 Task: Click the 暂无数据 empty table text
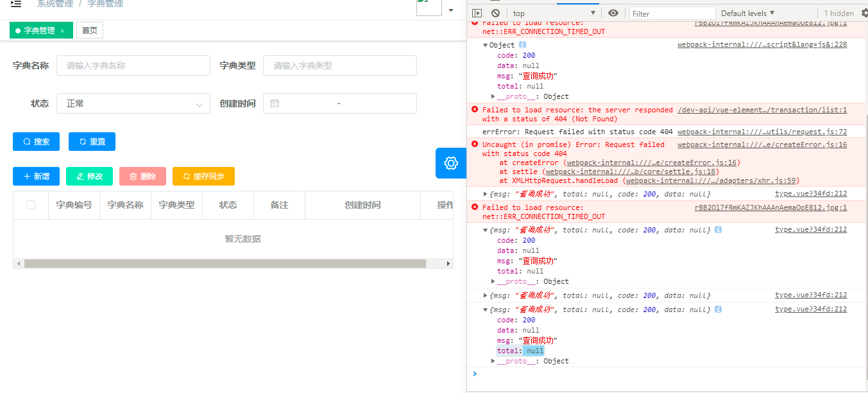pyautogui.click(x=243, y=239)
